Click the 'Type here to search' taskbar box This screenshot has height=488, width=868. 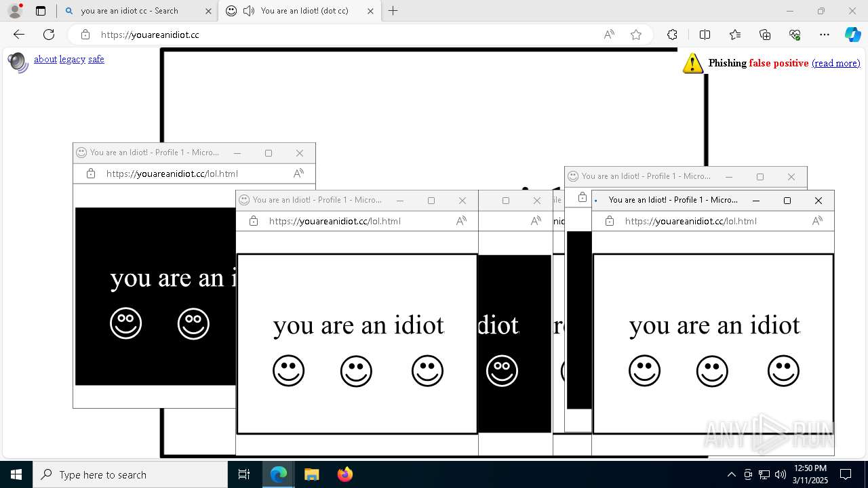130,474
